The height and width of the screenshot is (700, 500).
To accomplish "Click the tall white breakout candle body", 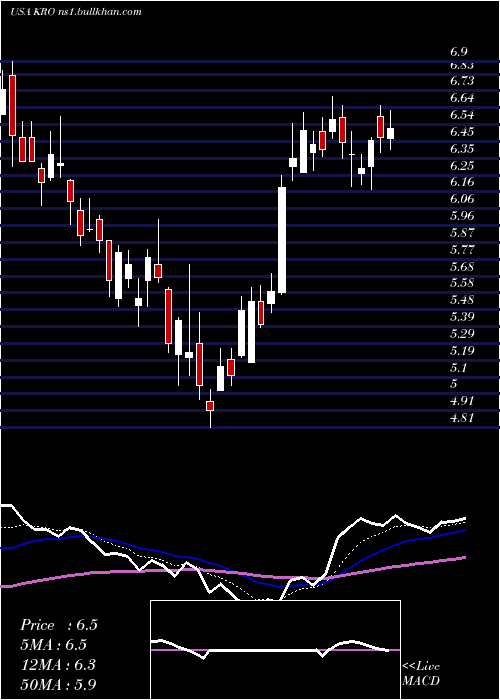I will pos(282,240).
